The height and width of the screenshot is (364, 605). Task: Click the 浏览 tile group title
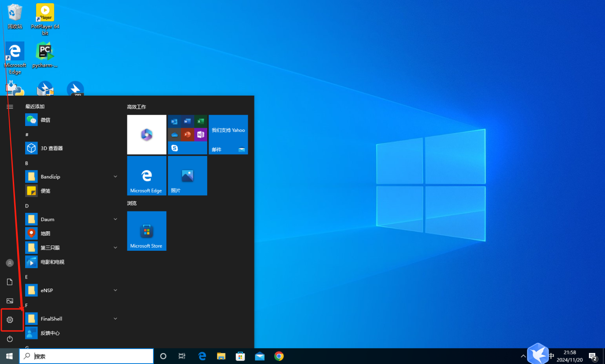click(x=132, y=203)
